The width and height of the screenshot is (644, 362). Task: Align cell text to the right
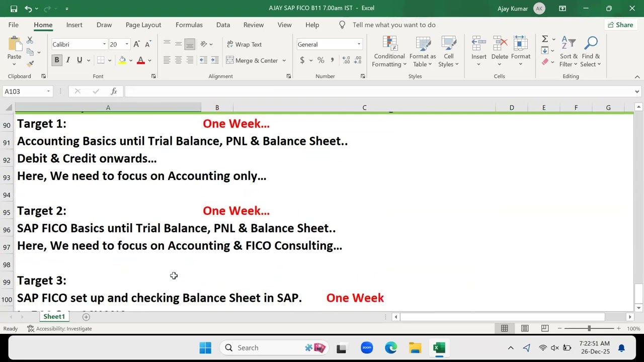pyautogui.click(x=190, y=60)
